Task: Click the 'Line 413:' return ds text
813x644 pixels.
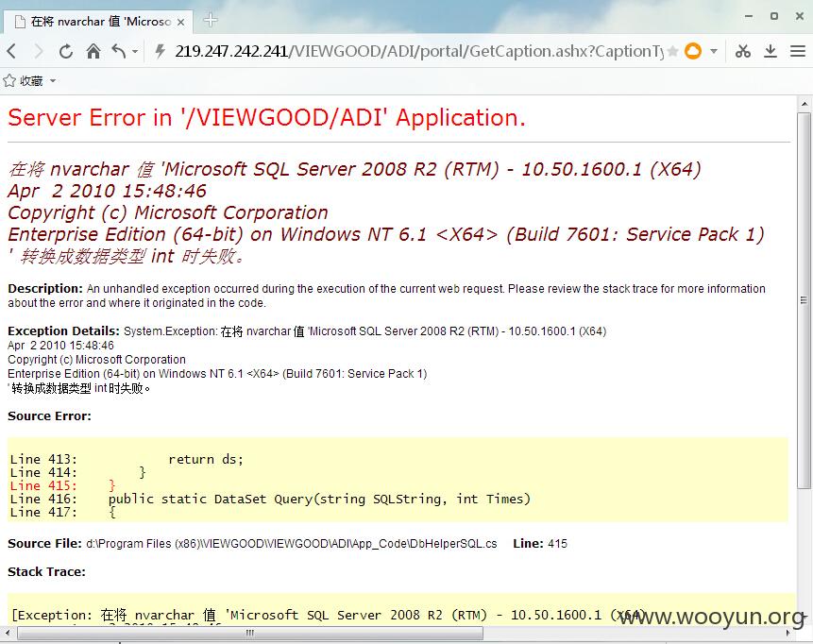Action: 127,460
